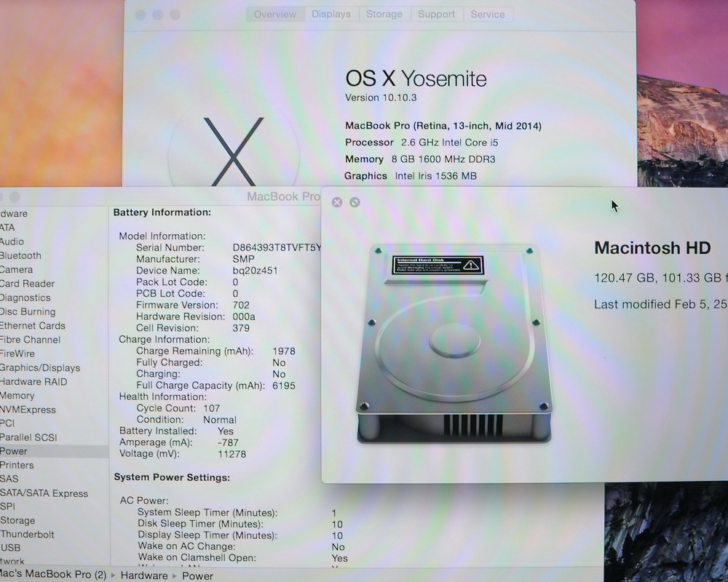The image size is (728, 582).
Task: Select NVMExpress in the sidebar
Action: (x=28, y=410)
